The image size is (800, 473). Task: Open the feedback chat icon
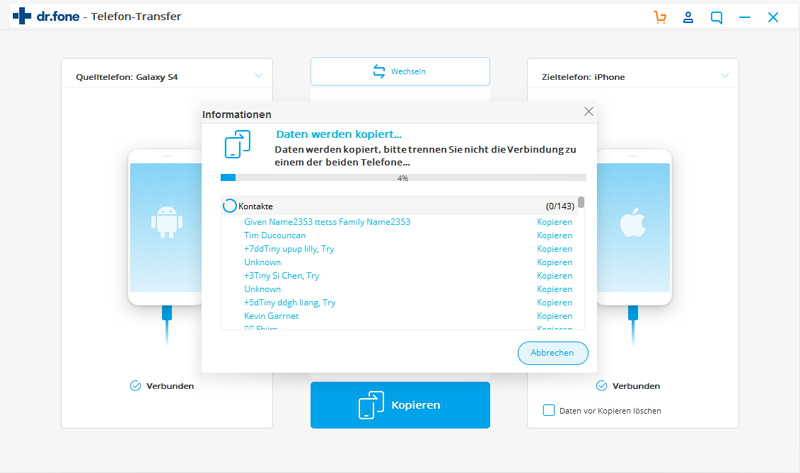click(716, 17)
